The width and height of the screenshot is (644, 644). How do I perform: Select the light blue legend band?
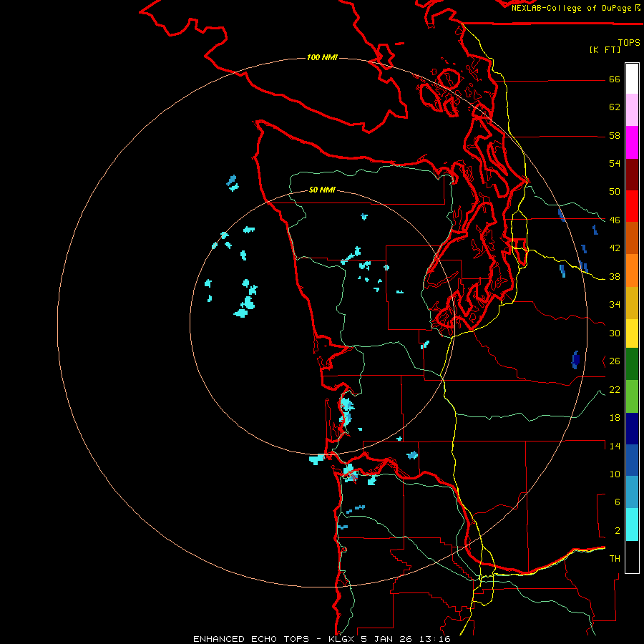pos(632,492)
